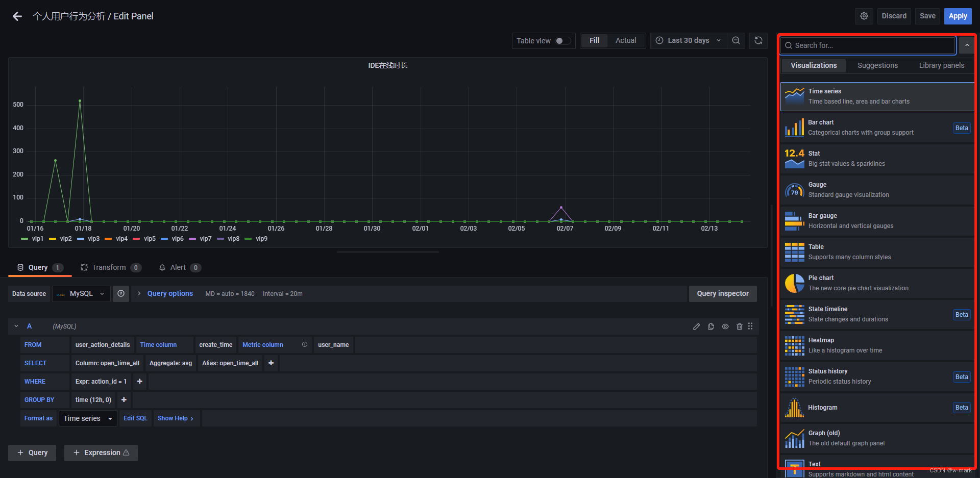The image size is (980, 478).
Task: Open Edit SQL link
Action: tap(135, 418)
